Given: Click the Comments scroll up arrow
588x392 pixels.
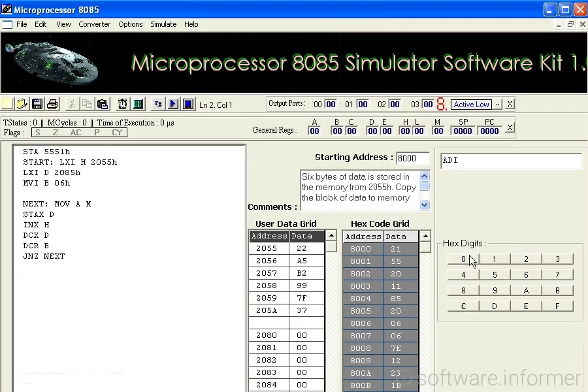Looking at the screenshot, I should coord(425,176).
